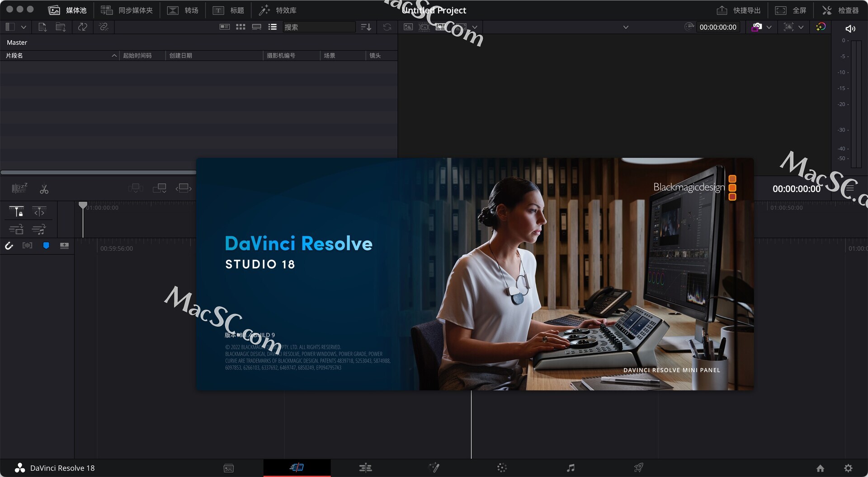Open the timeline selector dropdown in viewer
The height and width of the screenshot is (477, 868).
click(x=626, y=27)
